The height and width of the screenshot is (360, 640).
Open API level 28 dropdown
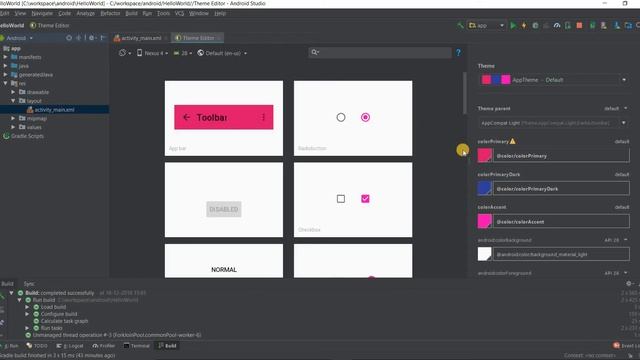(183, 53)
